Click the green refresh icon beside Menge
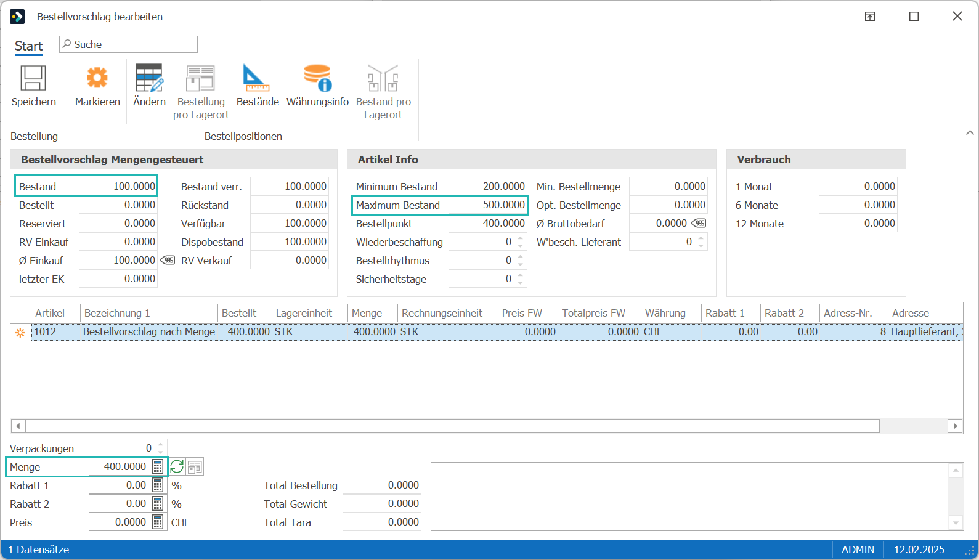The image size is (979, 560). (177, 467)
